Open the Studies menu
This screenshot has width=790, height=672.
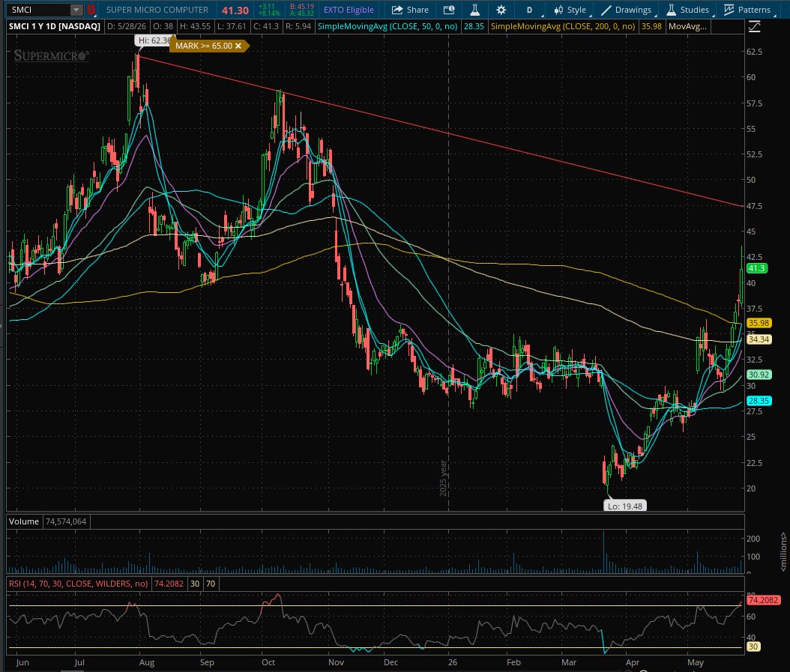pyautogui.click(x=688, y=10)
